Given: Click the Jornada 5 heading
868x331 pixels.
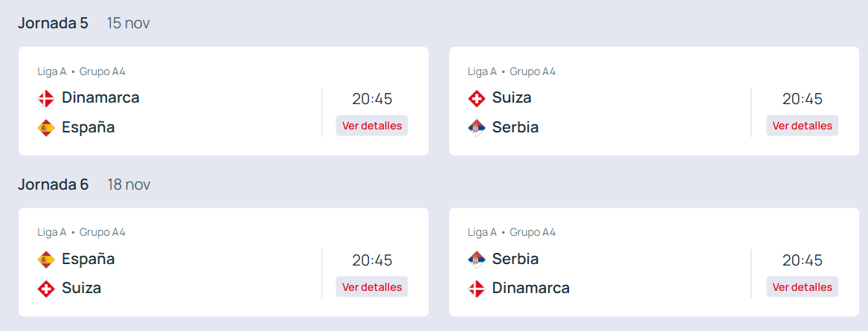Looking at the screenshot, I should [x=53, y=23].
